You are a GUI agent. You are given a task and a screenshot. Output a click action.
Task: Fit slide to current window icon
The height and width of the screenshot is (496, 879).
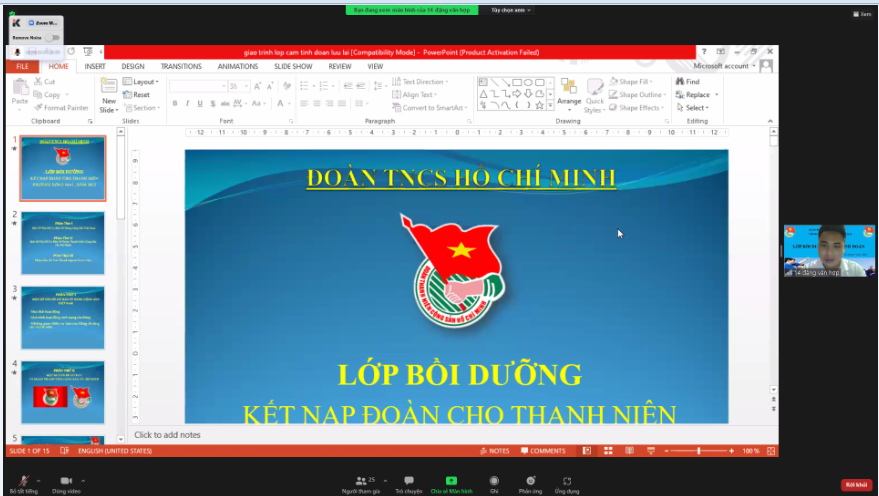771,451
